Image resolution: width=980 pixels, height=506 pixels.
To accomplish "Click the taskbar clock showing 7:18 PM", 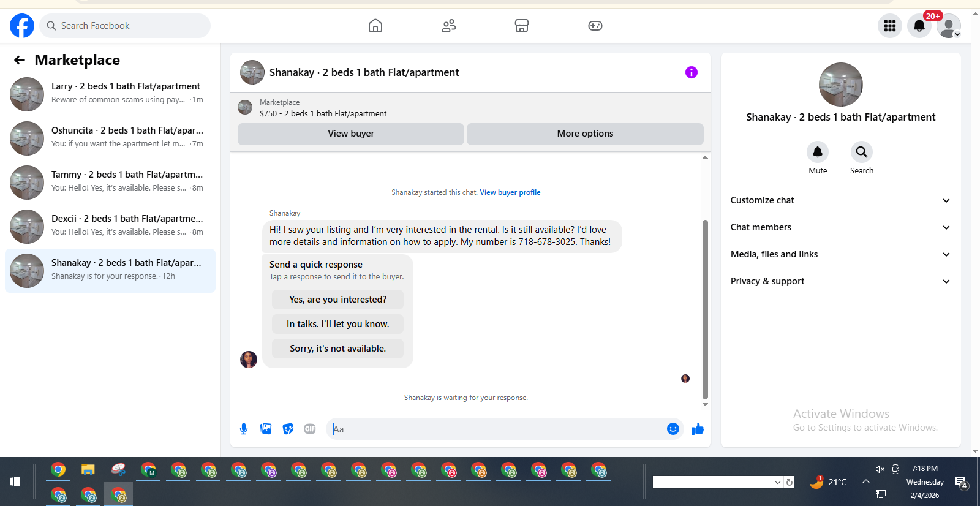I will coord(925,469).
